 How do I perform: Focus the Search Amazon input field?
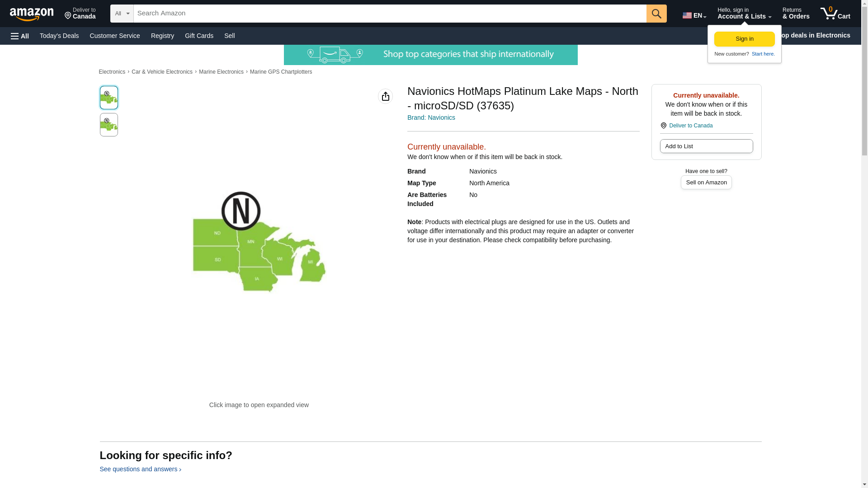pos(389,14)
